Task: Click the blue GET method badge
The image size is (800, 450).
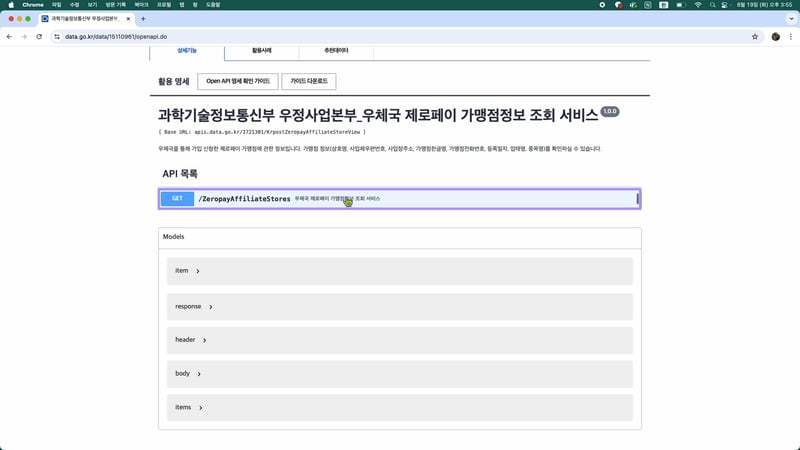Action: pyautogui.click(x=177, y=198)
